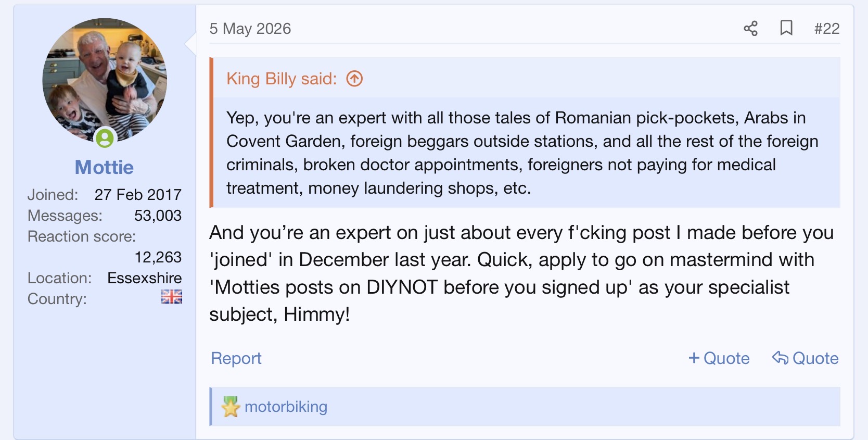
Task: Open the Mottie username profile link
Action: (104, 167)
